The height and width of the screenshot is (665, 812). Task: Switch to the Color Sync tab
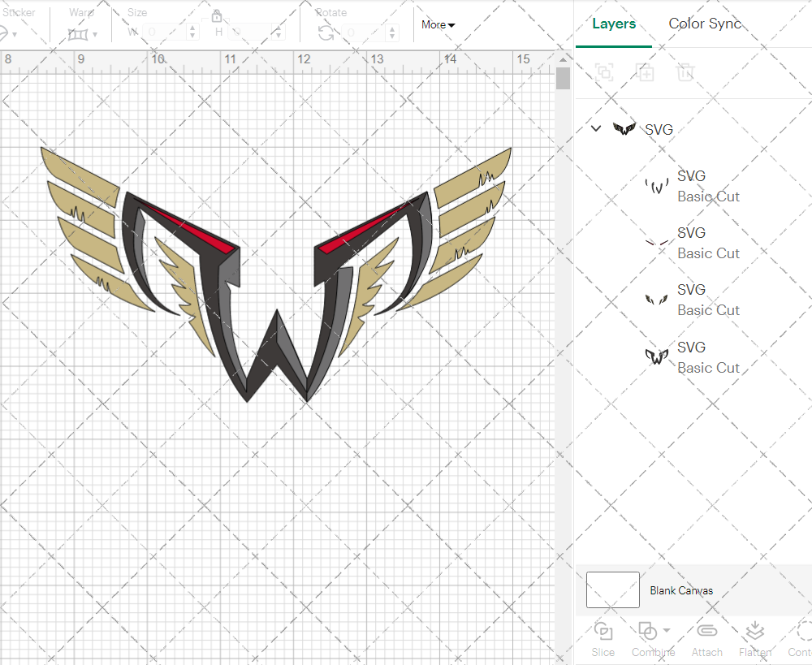pyautogui.click(x=705, y=24)
